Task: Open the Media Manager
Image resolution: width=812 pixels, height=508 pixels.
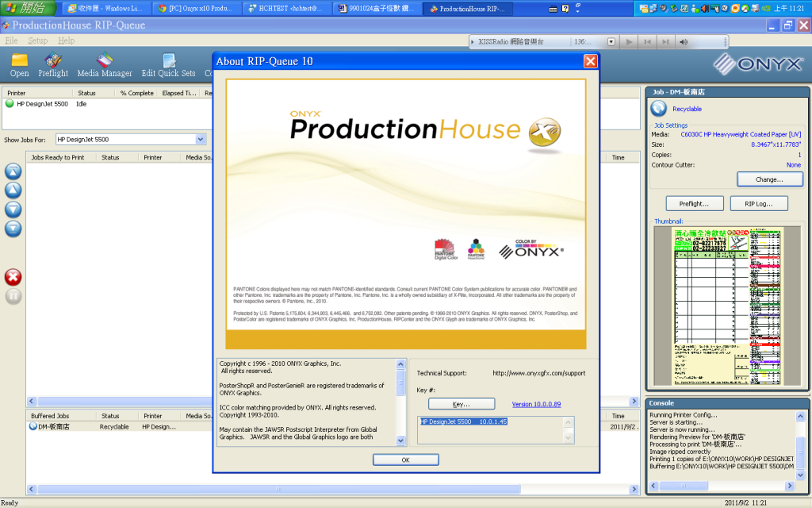Action: (x=104, y=63)
